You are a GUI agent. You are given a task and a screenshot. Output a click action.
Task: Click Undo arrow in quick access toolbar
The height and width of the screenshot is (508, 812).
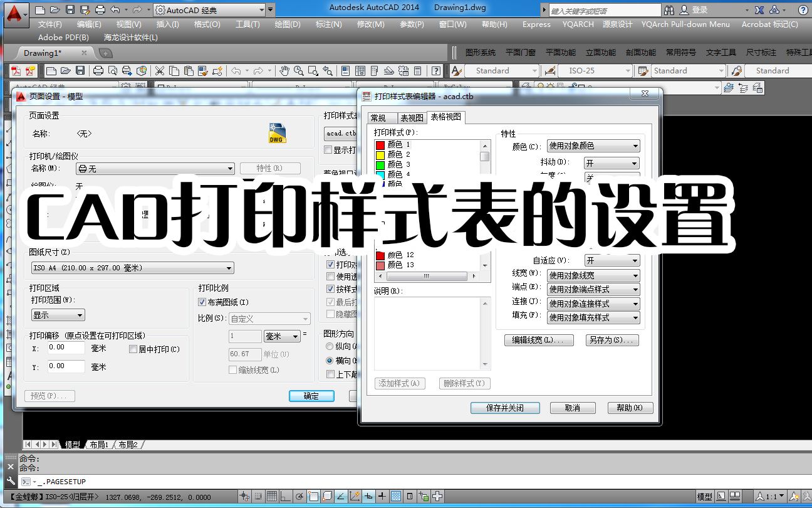(x=115, y=10)
